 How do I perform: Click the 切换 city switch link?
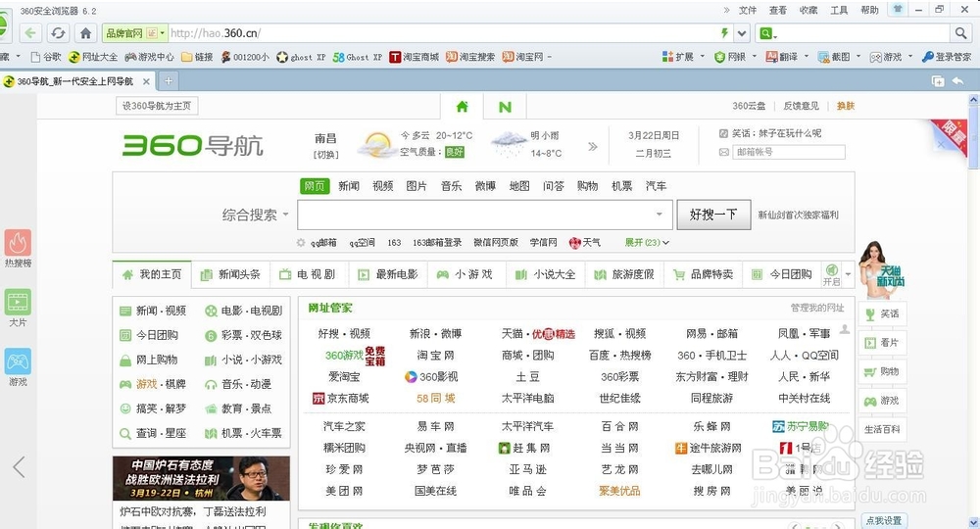tap(326, 154)
